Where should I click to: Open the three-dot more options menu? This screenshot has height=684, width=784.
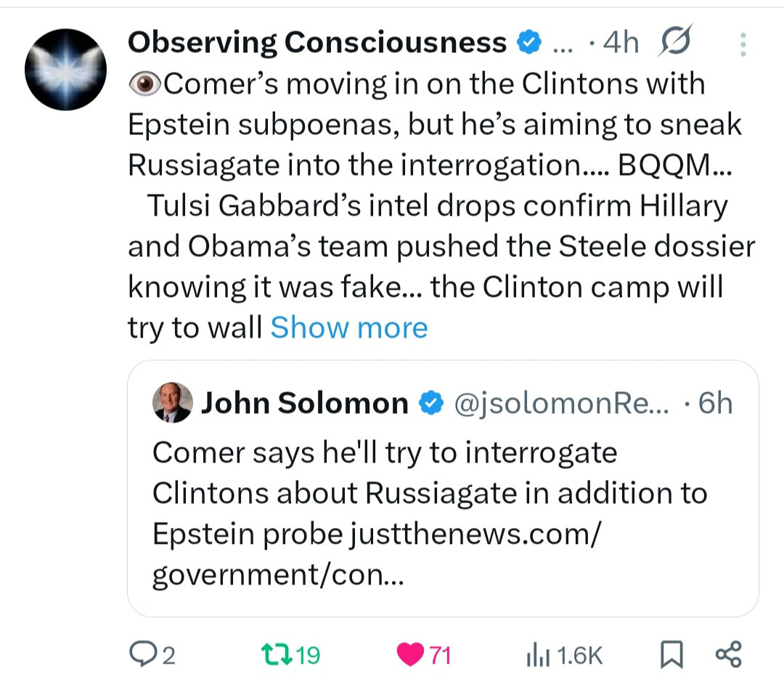(742, 44)
